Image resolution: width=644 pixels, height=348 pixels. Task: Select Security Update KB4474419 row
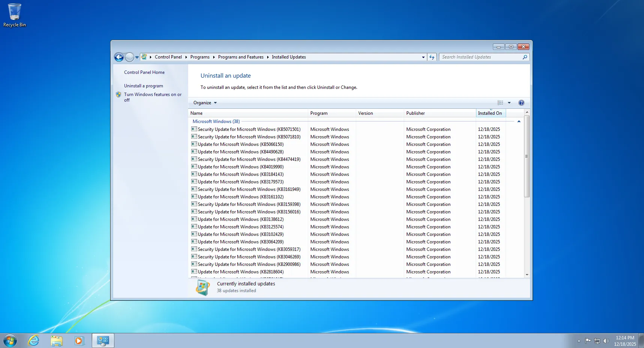point(346,159)
